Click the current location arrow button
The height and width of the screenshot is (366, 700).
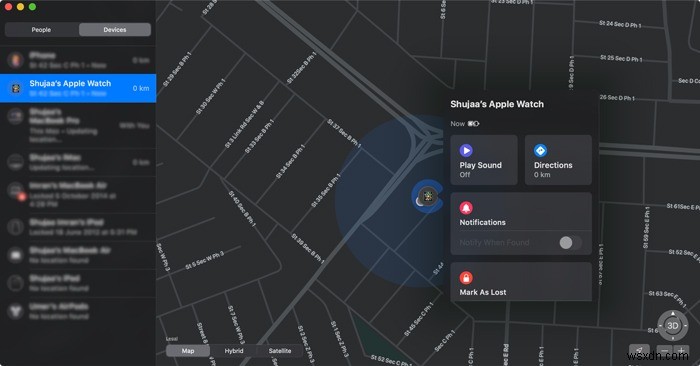639,351
